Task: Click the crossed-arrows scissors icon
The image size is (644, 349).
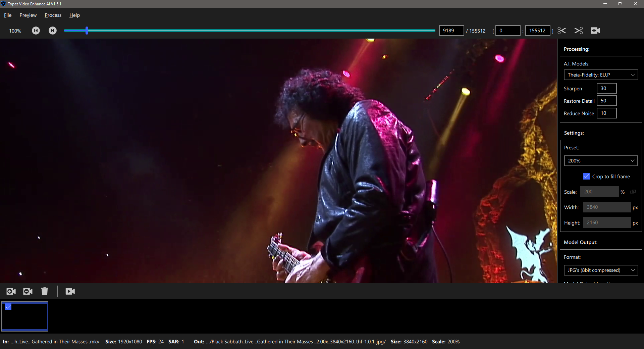Action: coord(579,31)
